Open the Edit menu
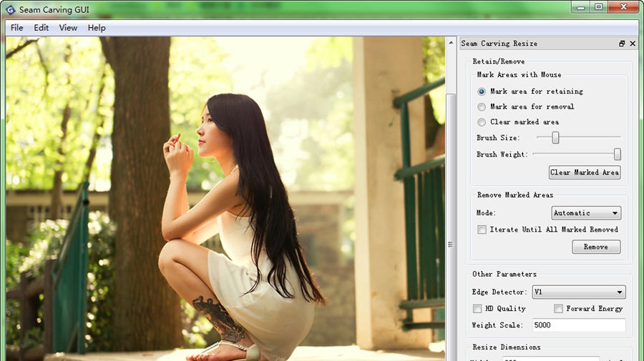 click(41, 28)
